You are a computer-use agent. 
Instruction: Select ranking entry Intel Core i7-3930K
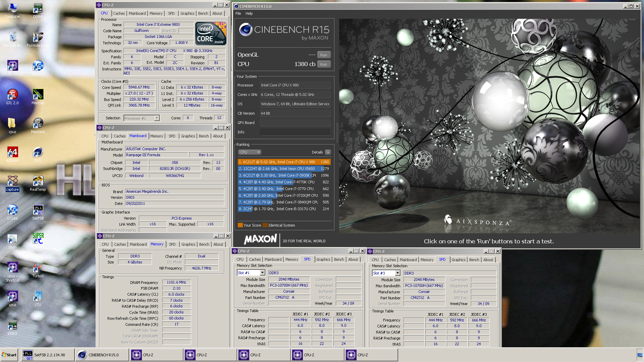coord(284,175)
